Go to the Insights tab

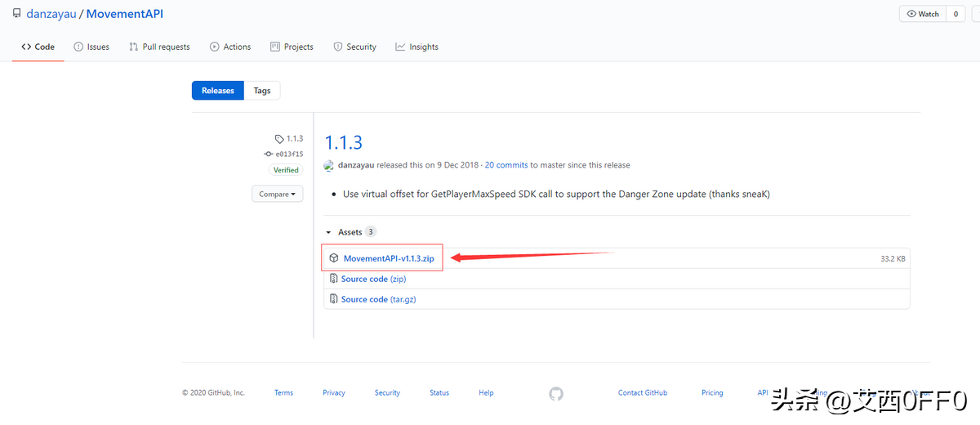[x=416, y=47]
